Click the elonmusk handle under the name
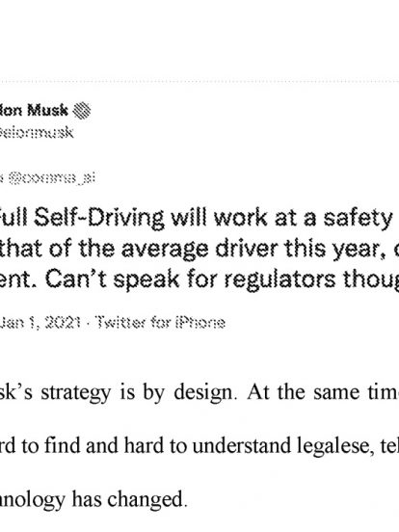This screenshot has width=399, height=532. point(37,132)
